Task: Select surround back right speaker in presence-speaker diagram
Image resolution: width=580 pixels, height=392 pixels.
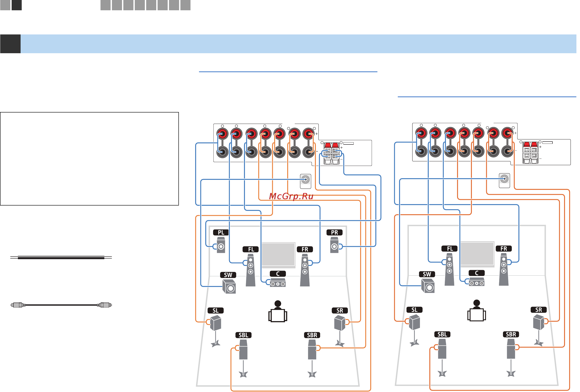Action: [x=312, y=359]
